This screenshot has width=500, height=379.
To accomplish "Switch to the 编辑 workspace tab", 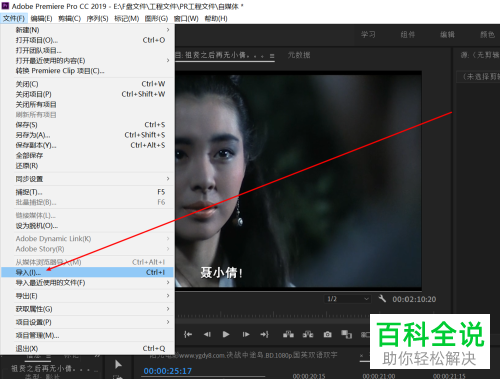I will tap(447, 34).
